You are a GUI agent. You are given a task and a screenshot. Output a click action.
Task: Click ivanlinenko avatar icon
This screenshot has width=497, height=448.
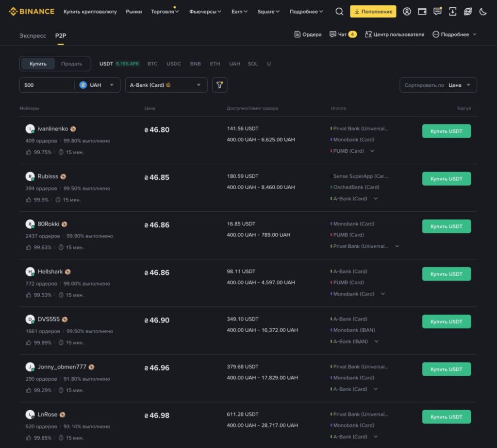pyautogui.click(x=30, y=129)
